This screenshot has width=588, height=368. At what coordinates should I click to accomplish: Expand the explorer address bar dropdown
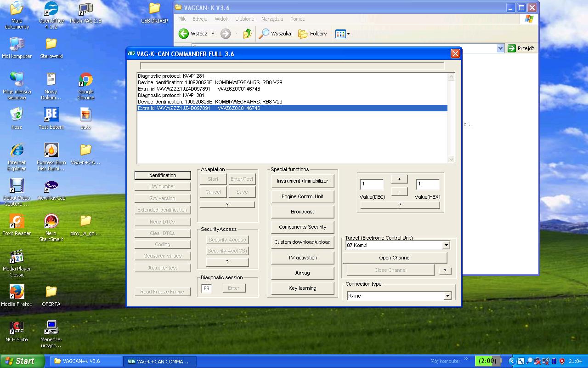[501, 48]
